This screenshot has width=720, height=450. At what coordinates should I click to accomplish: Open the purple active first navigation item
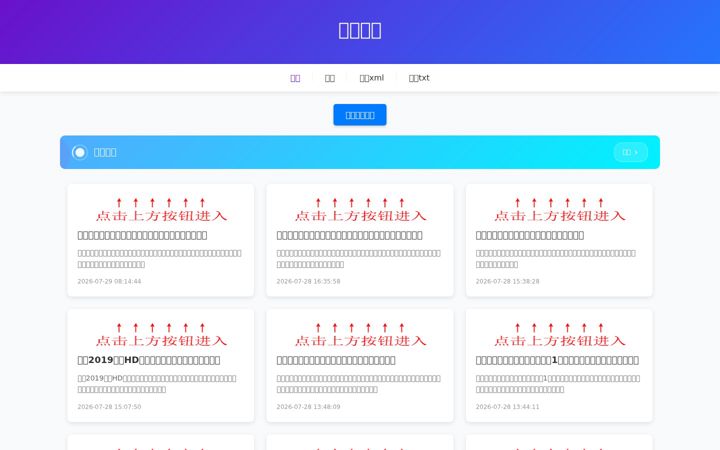295,78
